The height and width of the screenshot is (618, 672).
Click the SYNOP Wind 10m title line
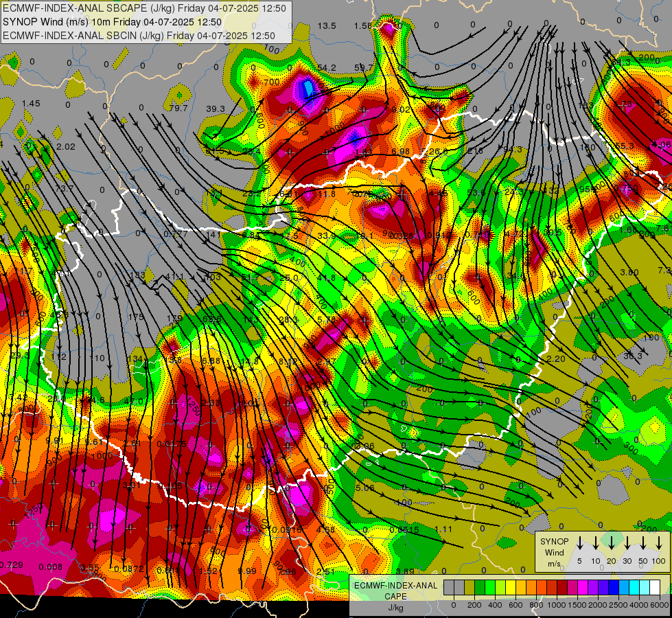tap(112, 22)
